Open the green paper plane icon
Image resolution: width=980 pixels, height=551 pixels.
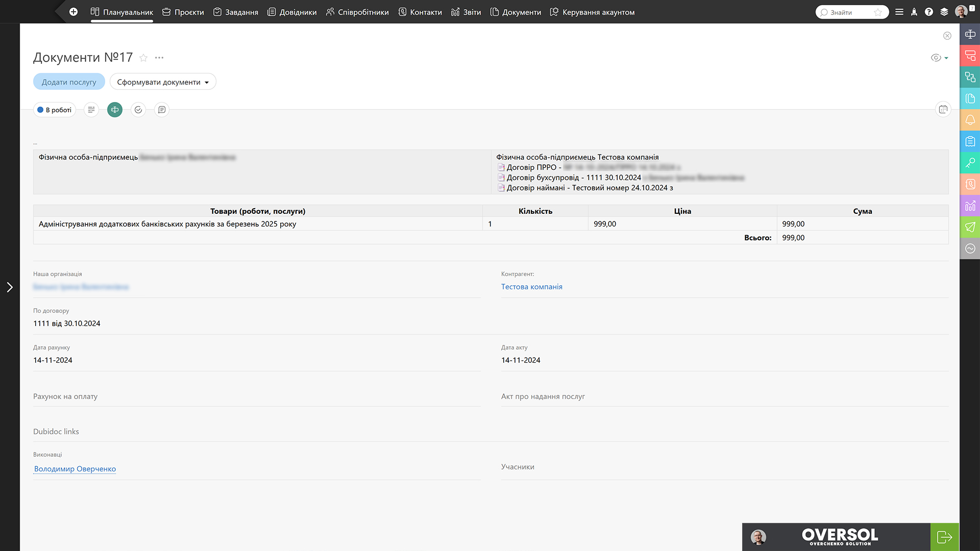coord(970,227)
